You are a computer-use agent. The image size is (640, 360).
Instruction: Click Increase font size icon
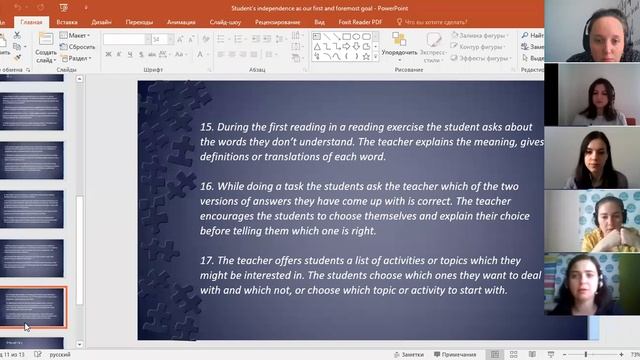180,39
